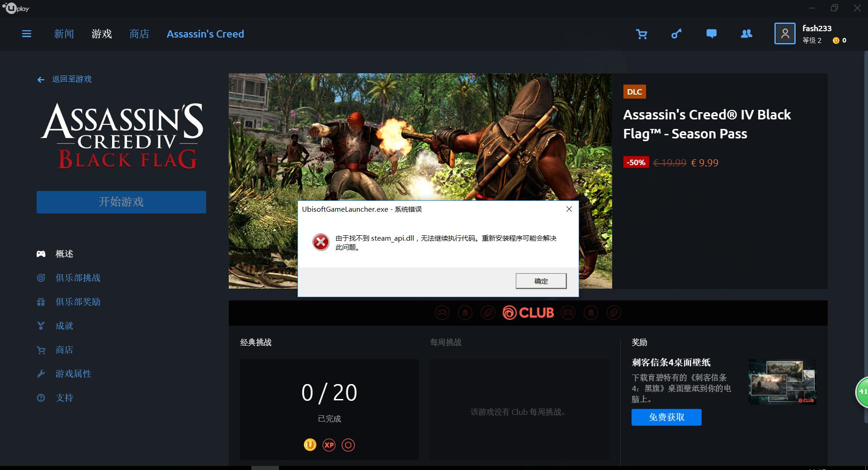
Task: Select 俱乐部奖励 in the sidebar
Action: click(78, 302)
